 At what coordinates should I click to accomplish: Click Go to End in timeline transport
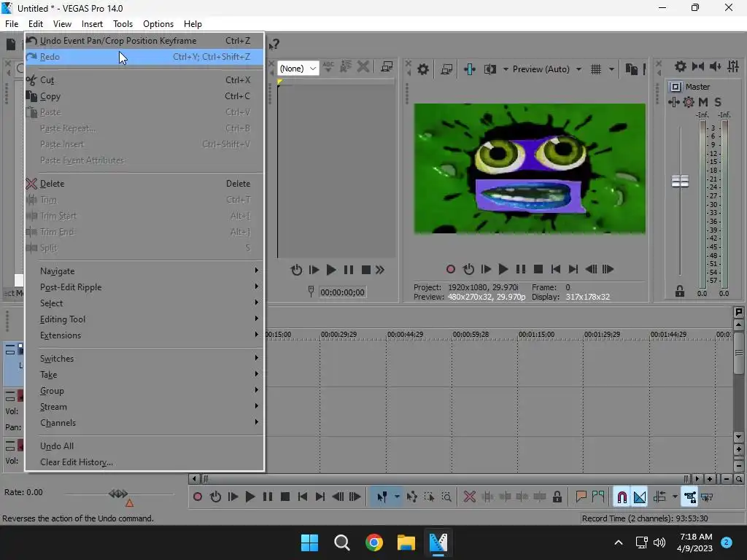click(320, 497)
